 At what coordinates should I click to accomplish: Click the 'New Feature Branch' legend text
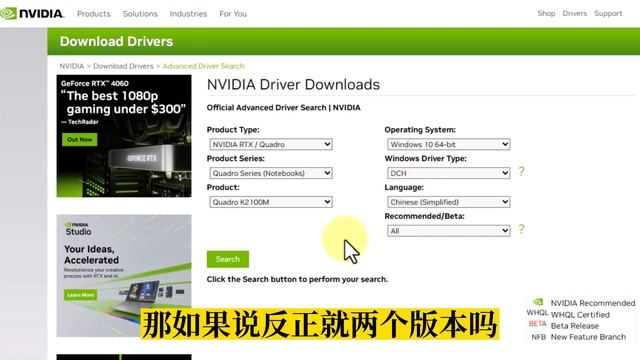point(588,337)
